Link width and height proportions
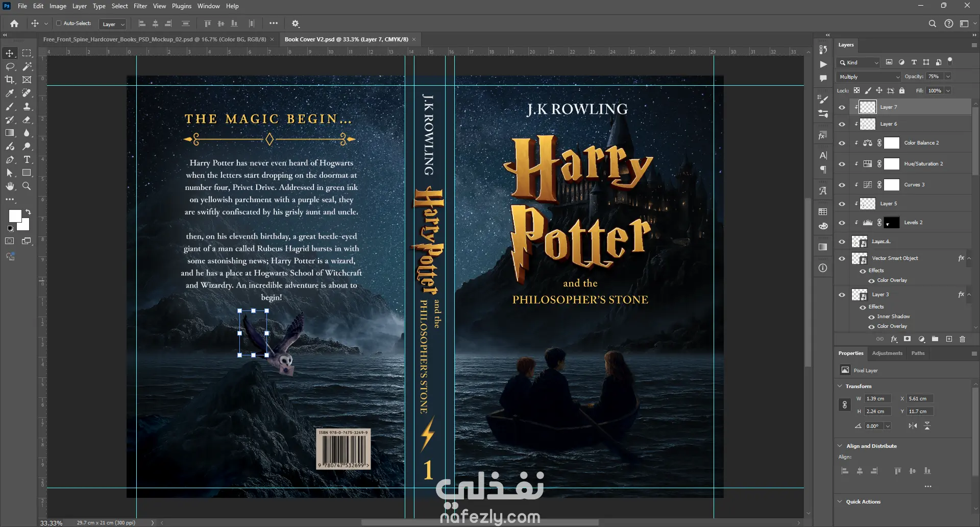 (x=845, y=405)
